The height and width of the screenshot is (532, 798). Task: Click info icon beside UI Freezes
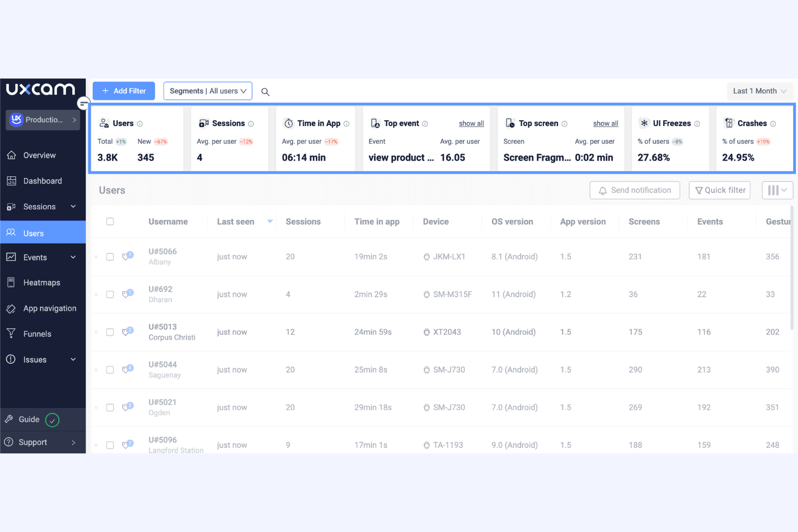coord(697,124)
